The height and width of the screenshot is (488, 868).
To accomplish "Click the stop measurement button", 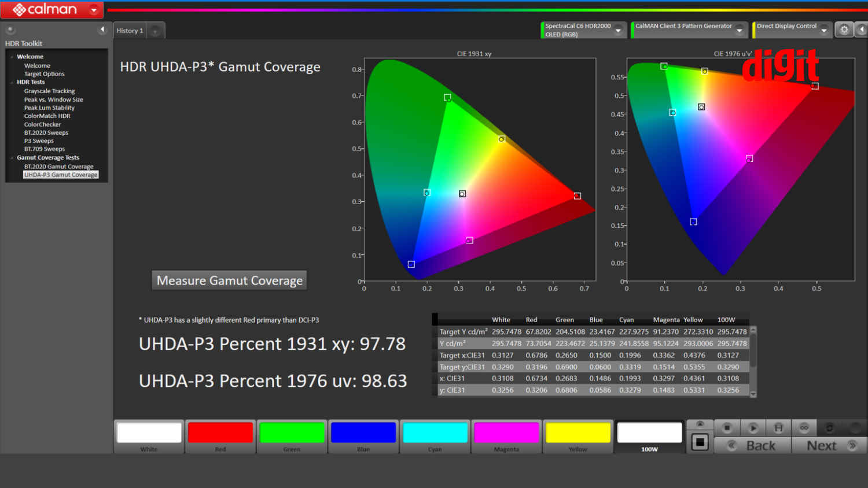I will point(727,428).
